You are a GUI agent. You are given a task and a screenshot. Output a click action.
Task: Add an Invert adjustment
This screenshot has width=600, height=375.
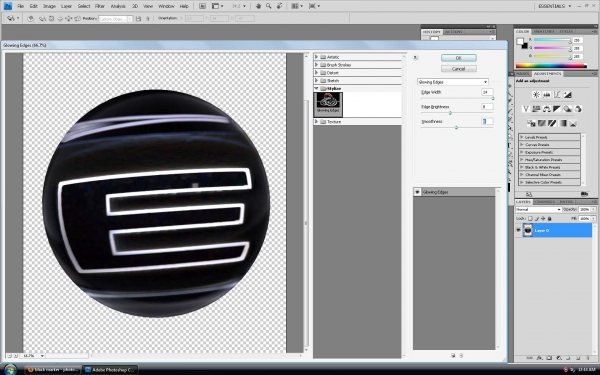coord(531,123)
